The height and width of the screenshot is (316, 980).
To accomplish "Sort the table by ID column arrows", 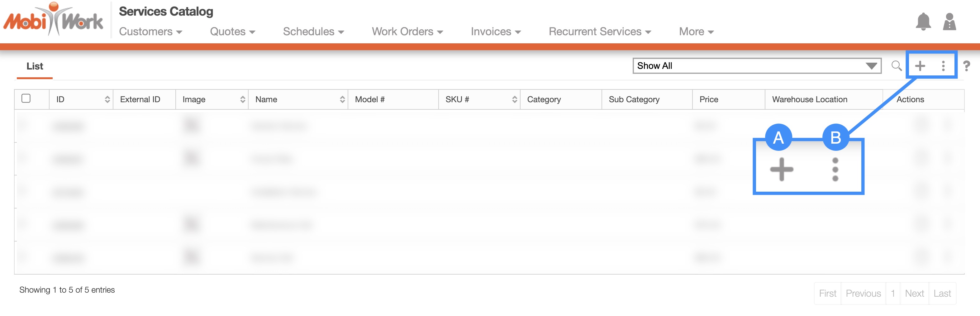I will pyautogui.click(x=107, y=99).
